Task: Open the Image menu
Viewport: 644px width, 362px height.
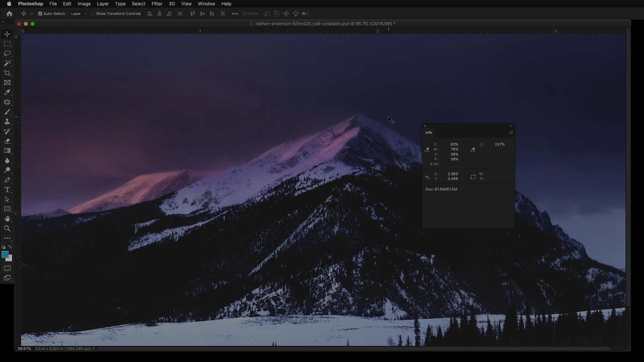Action: pos(84,4)
